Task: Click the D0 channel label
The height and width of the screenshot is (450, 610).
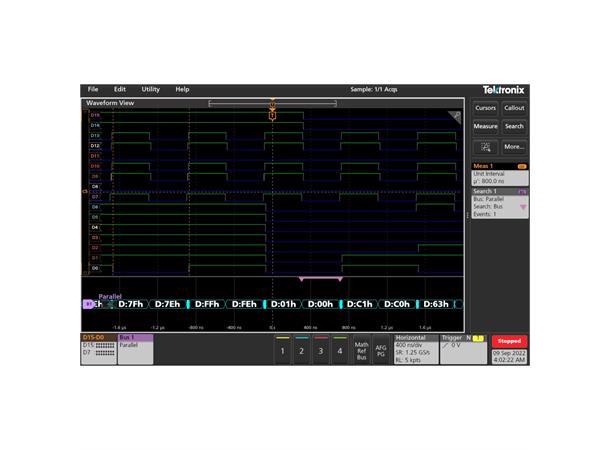Action: point(95,268)
